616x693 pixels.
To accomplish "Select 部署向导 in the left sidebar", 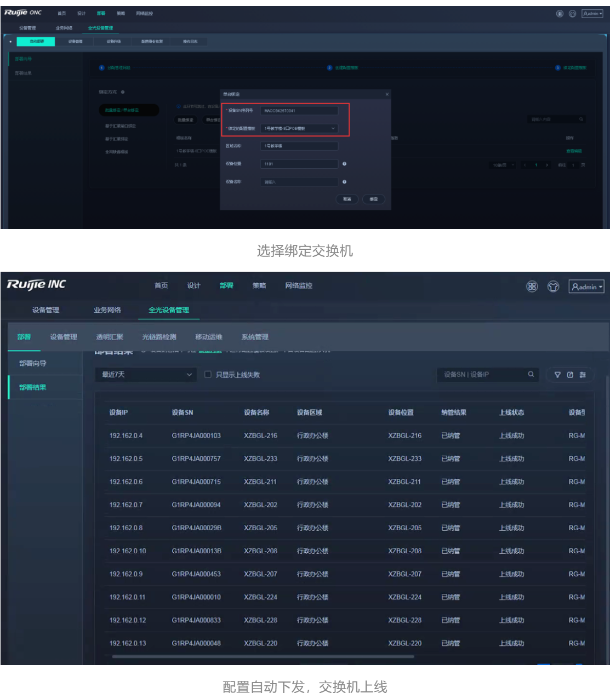I will click(x=33, y=363).
